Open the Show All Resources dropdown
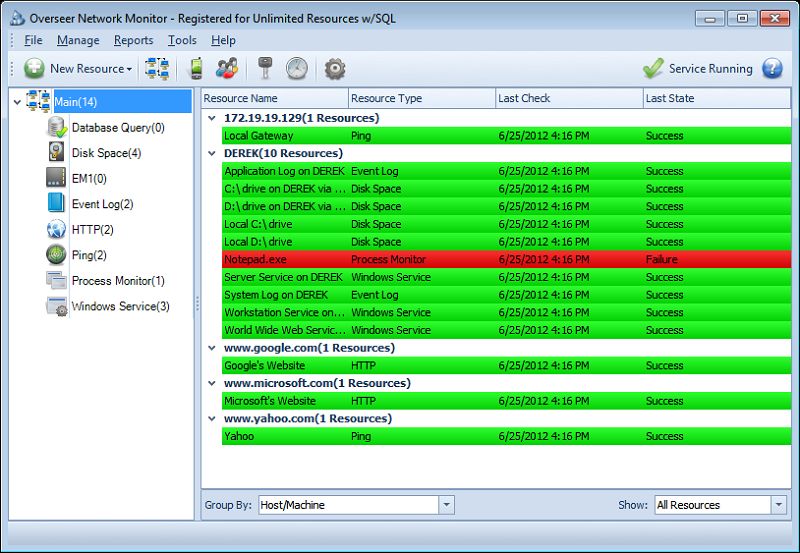The width and height of the screenshot is (800, 553). (779, 505)
